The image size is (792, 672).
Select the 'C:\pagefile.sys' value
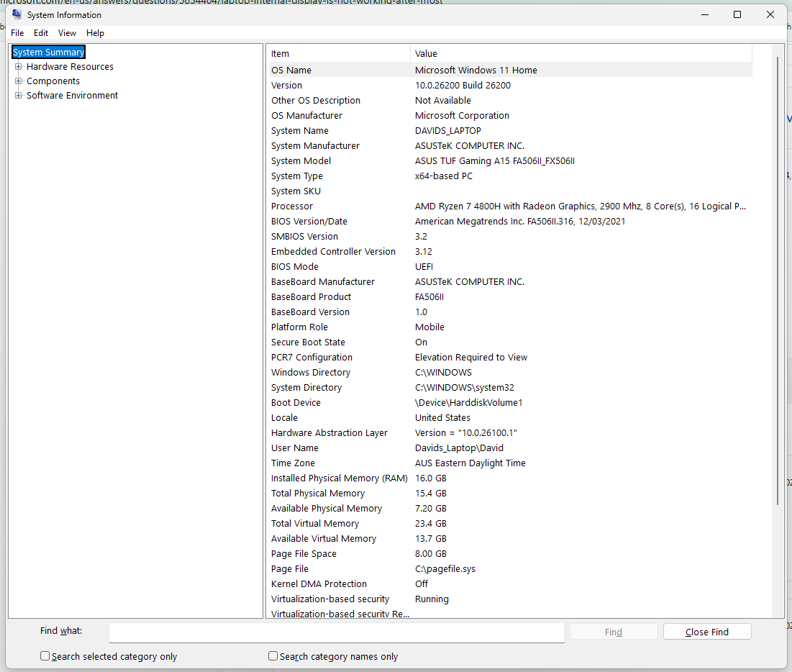(x=445, y=569)
